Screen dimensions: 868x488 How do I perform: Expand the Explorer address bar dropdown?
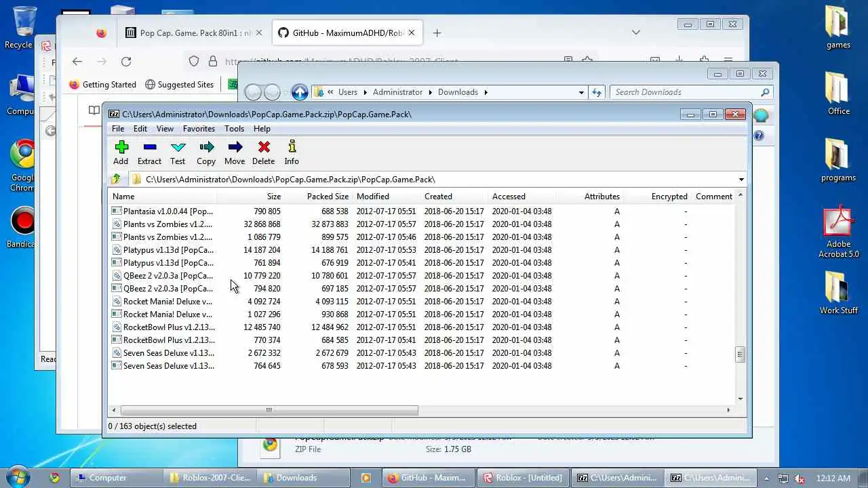(581, 92)
